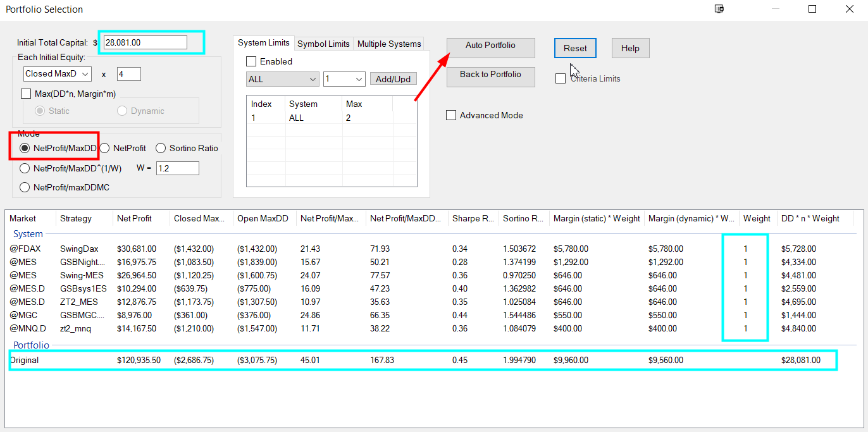This screenshot has height=432, width=868.
Task: Switch to the Symbol Limits tab
Action: coord(323,44)
